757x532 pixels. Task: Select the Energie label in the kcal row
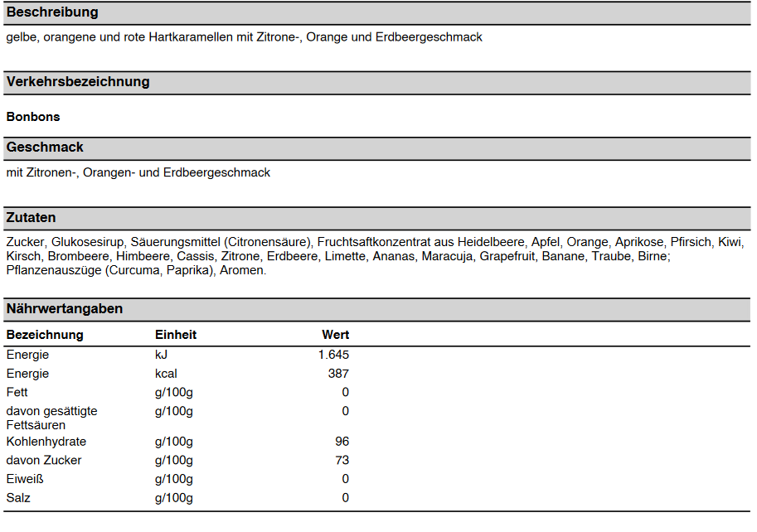coord(27,374)
